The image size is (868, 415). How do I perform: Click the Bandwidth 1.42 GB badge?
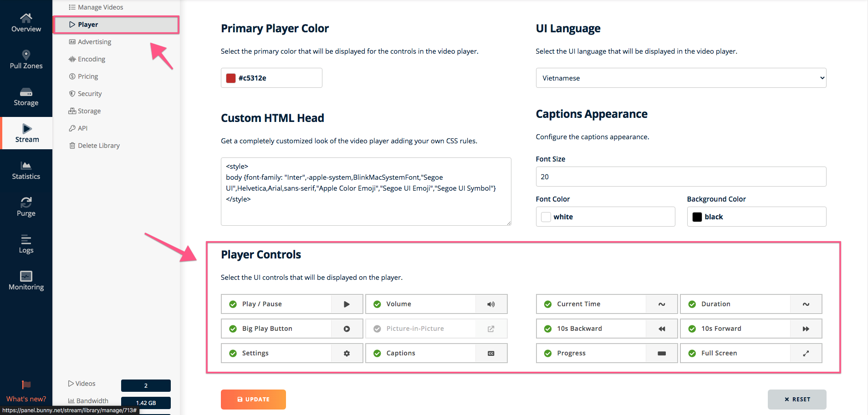point(146,403)
